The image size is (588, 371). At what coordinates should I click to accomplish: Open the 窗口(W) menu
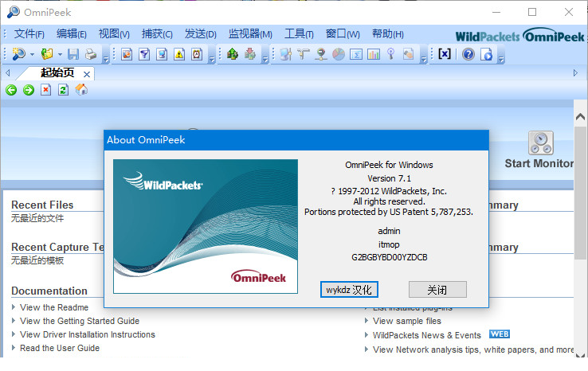tap(343, 34)
